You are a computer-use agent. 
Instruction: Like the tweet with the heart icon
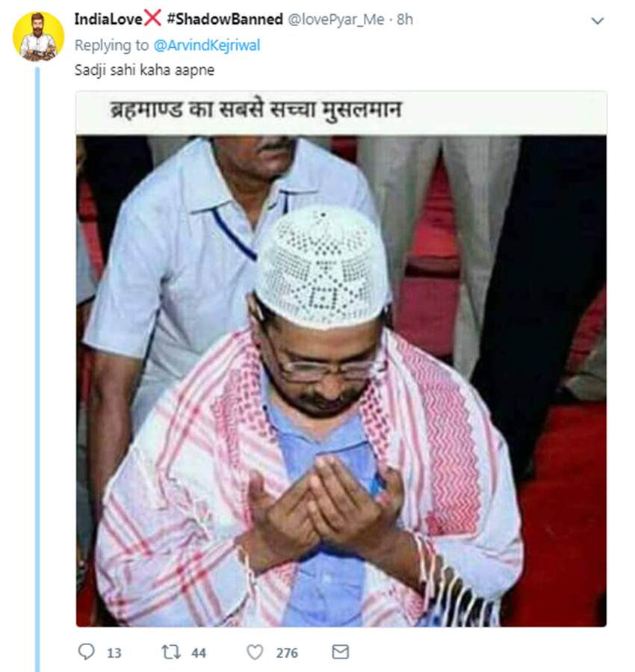click(255, 652)
